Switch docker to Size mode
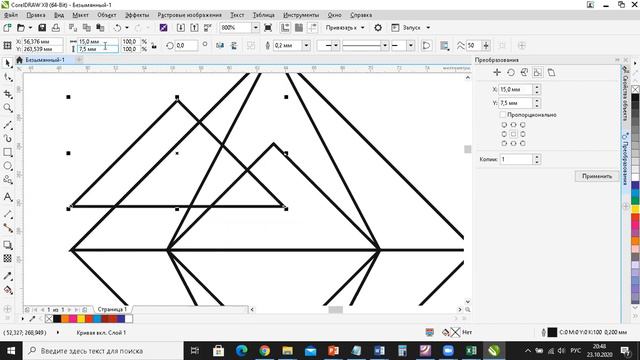Viewport: 640px width, 360px height. (538, 72)
